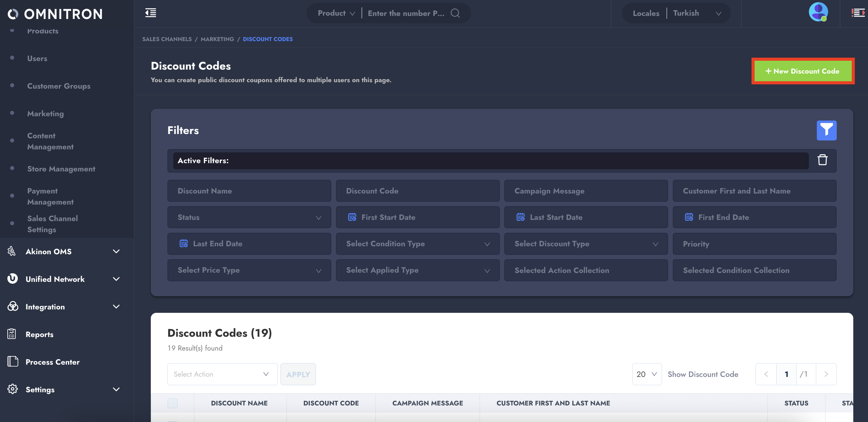Image resolution: width=868 pixels, height=422 pixels.
Task: Change the 20 per-page dropdown
Action: (x=646, y=374)
